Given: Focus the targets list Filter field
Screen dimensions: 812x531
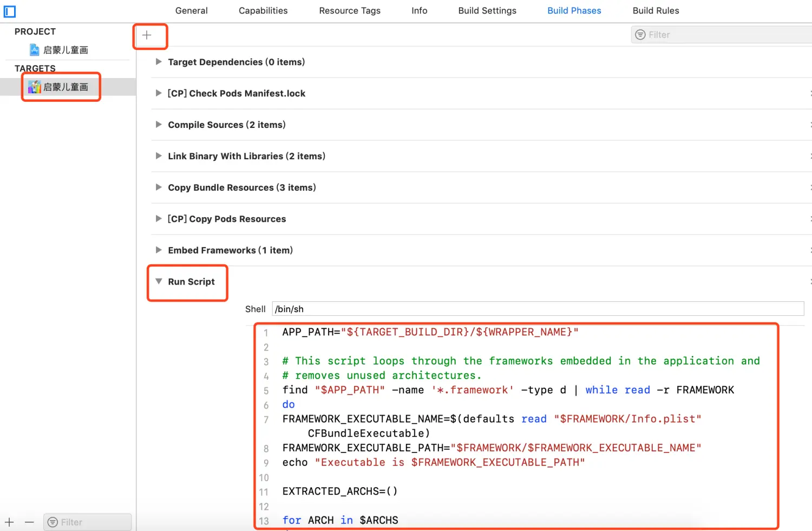Looking at the screenshot, I should 88,522.
